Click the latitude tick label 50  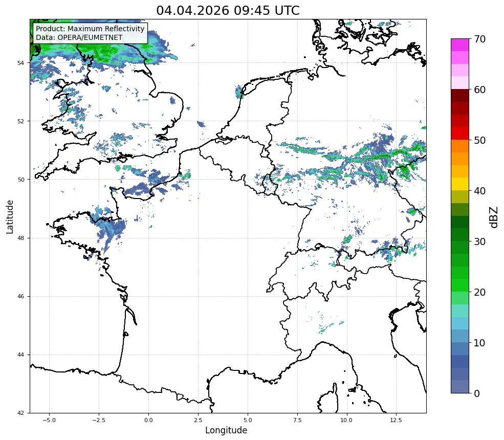[x=20, y=180]
